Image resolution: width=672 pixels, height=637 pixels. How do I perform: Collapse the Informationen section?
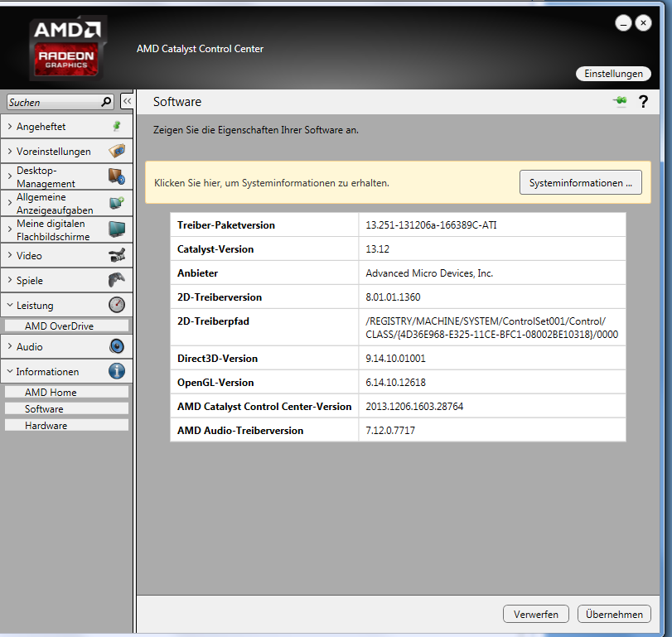pos(10,371)
